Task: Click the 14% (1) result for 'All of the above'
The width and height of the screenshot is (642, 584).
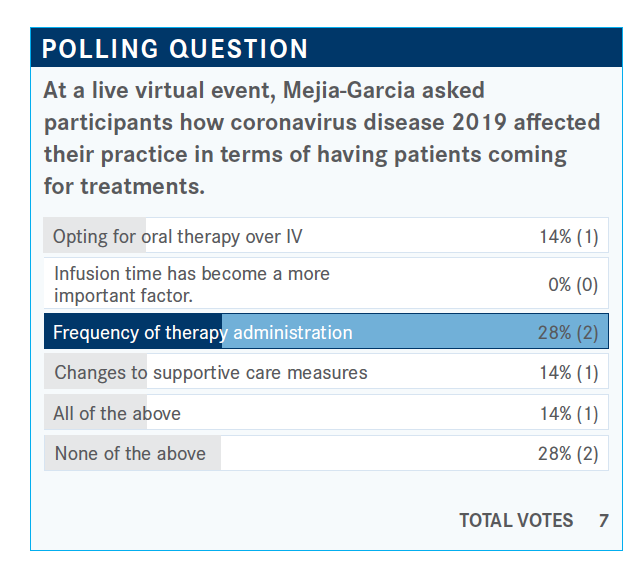Action: click(568, 413)
